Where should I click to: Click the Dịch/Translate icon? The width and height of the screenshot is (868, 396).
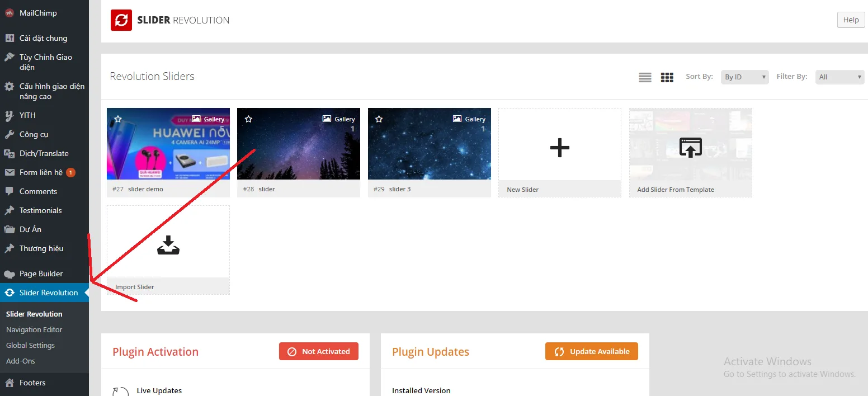(x=10, y=153)
